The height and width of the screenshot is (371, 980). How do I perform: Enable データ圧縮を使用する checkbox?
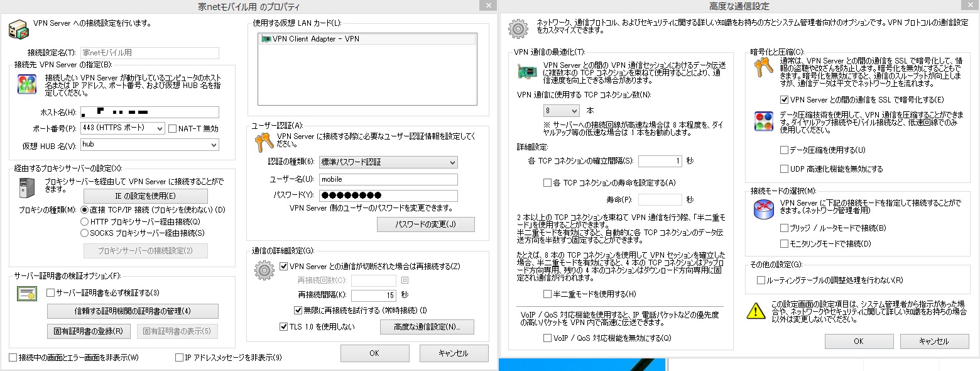(x=784, y=150)
